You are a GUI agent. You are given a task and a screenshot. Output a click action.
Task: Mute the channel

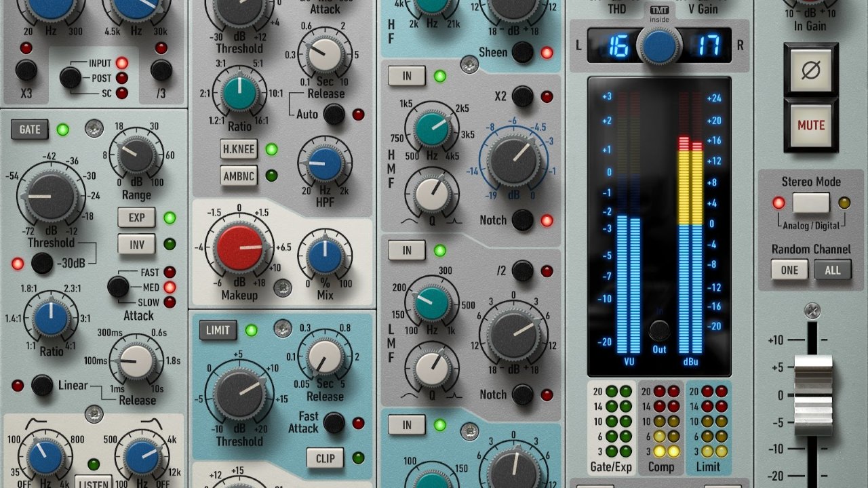[810, 123]
